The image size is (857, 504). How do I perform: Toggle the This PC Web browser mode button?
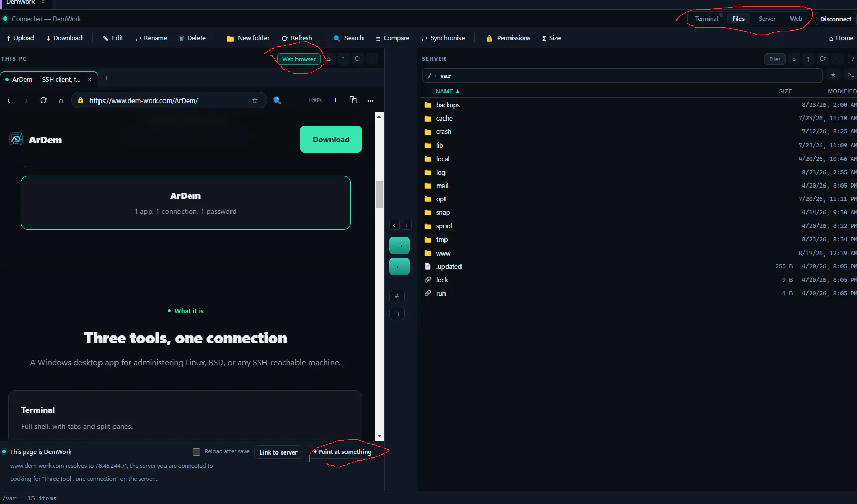299,59
